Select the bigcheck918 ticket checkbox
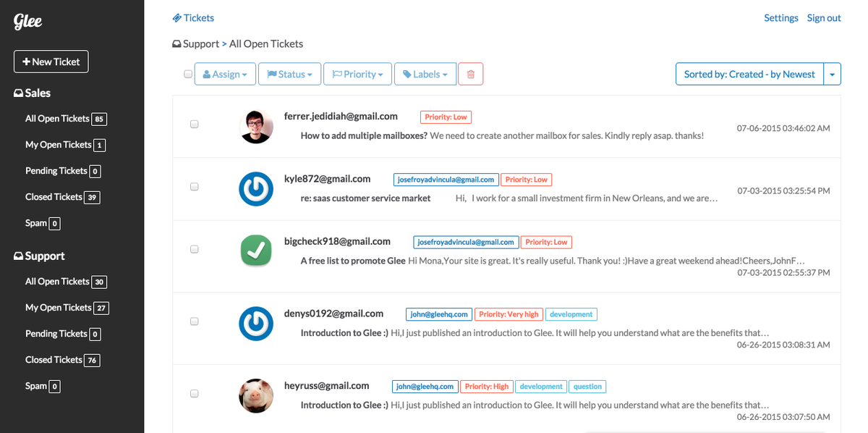This screenshot has width=868, height=433. tap(195, 249)
